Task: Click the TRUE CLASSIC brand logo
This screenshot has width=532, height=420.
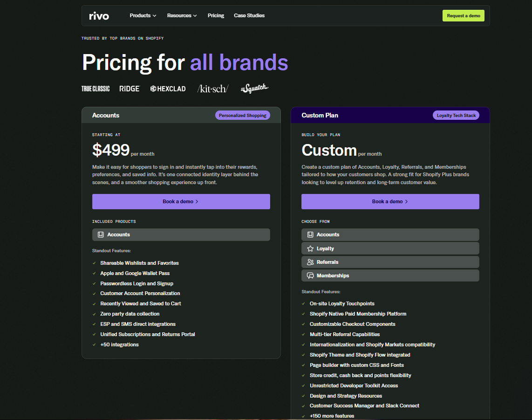Action: [x=95, y=88]
